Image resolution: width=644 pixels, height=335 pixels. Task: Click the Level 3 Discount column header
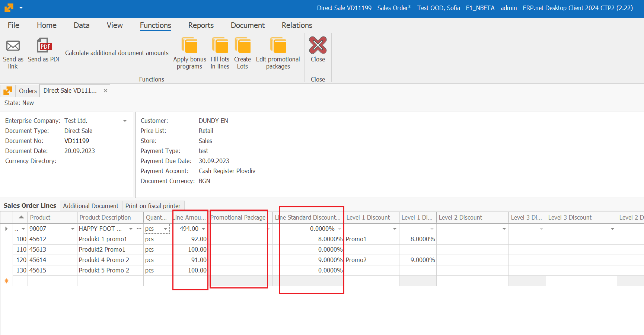581,217
